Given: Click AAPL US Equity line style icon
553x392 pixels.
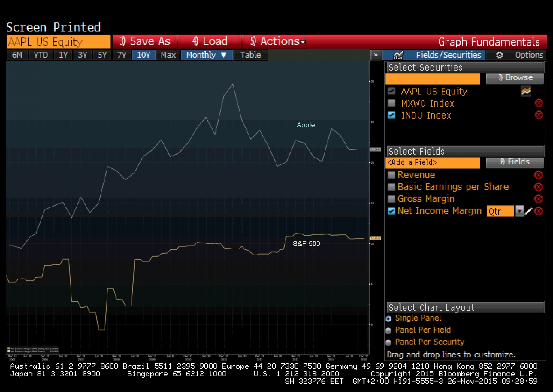Looking at the screenshot, I should [526, 91].
